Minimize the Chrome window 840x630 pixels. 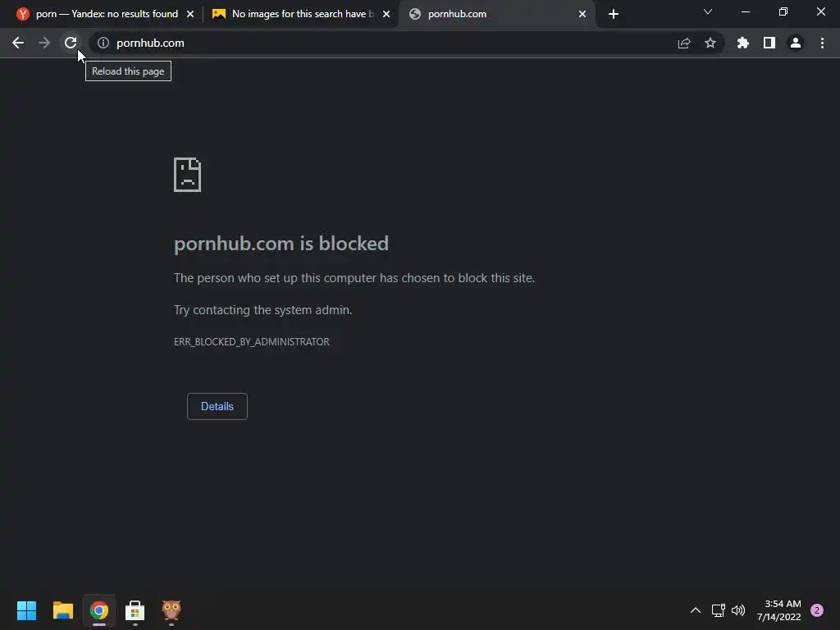click(x=745, y=11)
